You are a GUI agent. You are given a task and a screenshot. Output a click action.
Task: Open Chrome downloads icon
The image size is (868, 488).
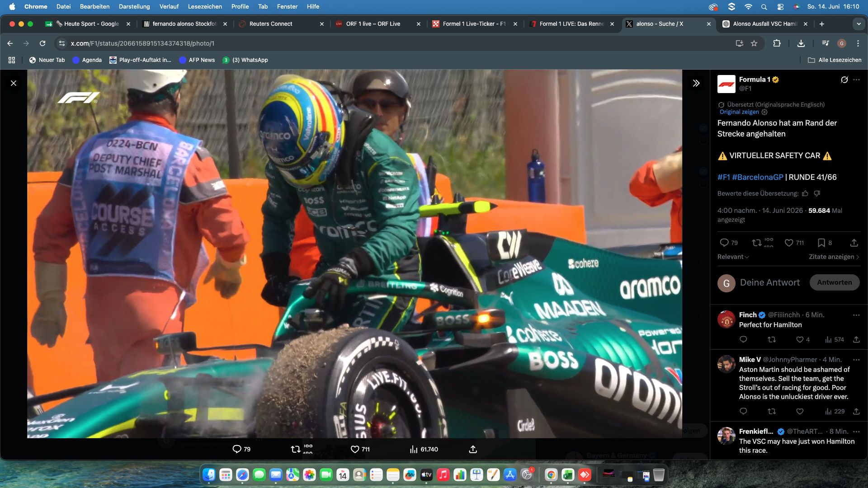coord(801,43)
